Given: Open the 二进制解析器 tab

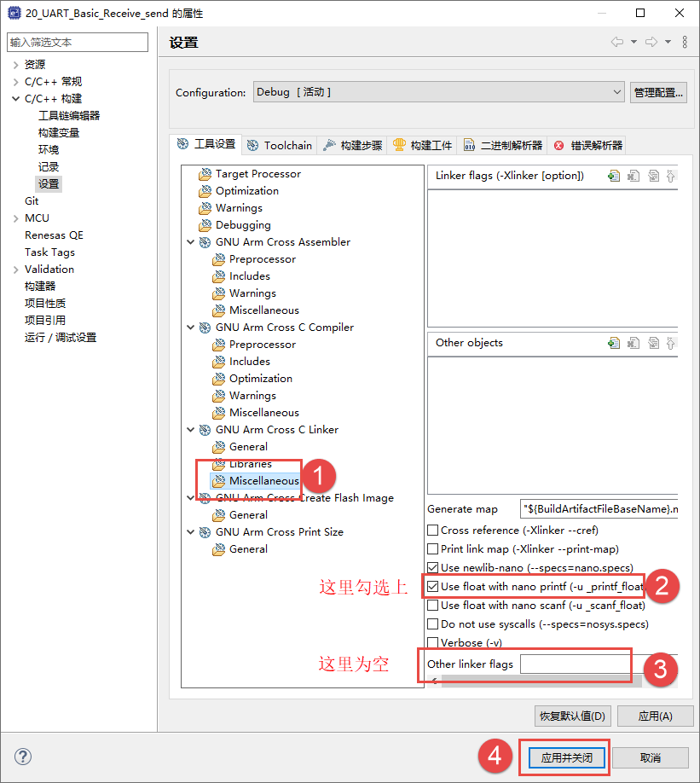Looking at the screenshot, I should tap(503, 145).
